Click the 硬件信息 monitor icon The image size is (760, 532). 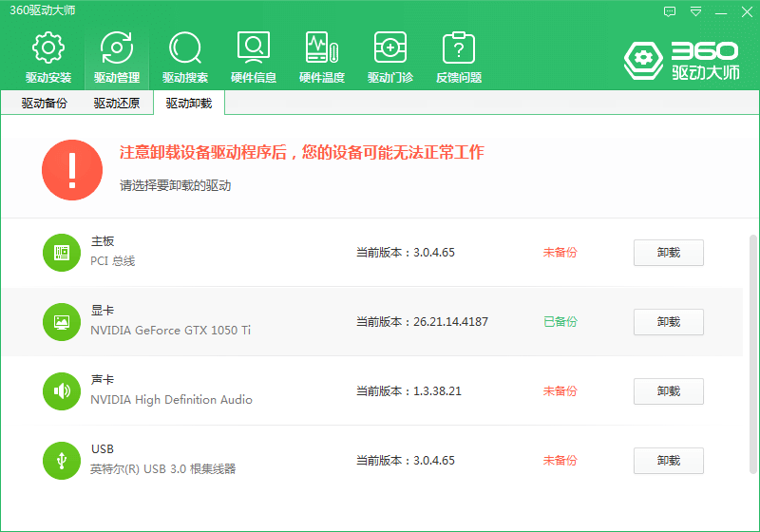[x=254, y=47]
